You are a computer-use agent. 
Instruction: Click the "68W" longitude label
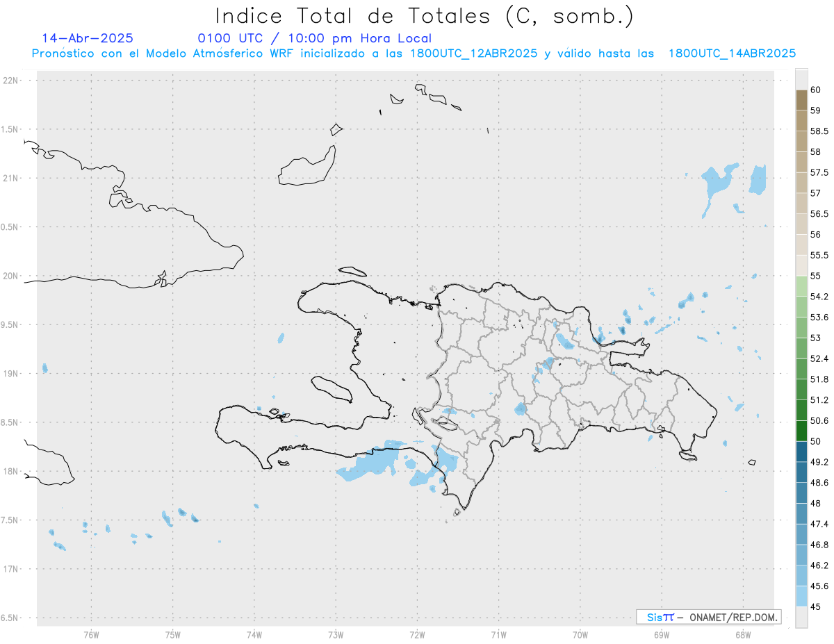click(x=743, y=635)
